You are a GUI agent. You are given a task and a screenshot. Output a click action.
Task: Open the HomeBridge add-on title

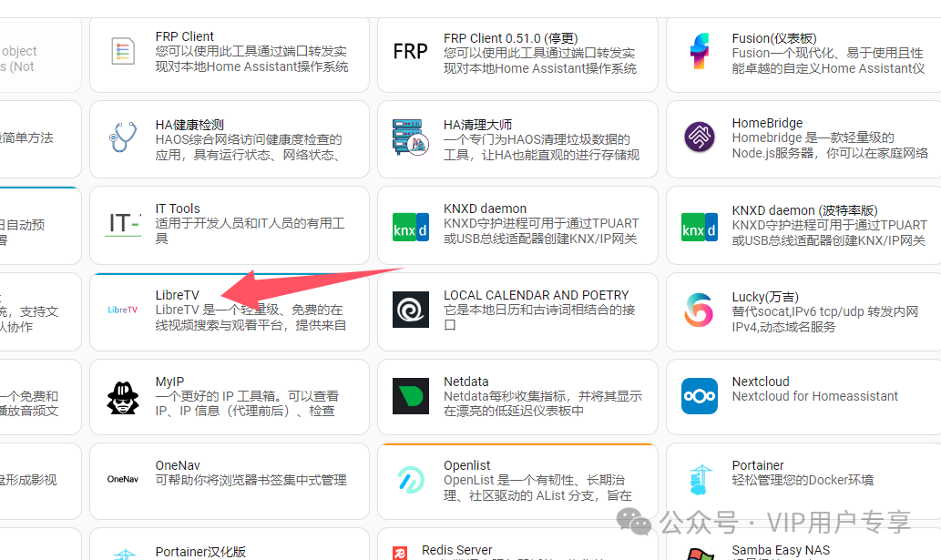767,123
